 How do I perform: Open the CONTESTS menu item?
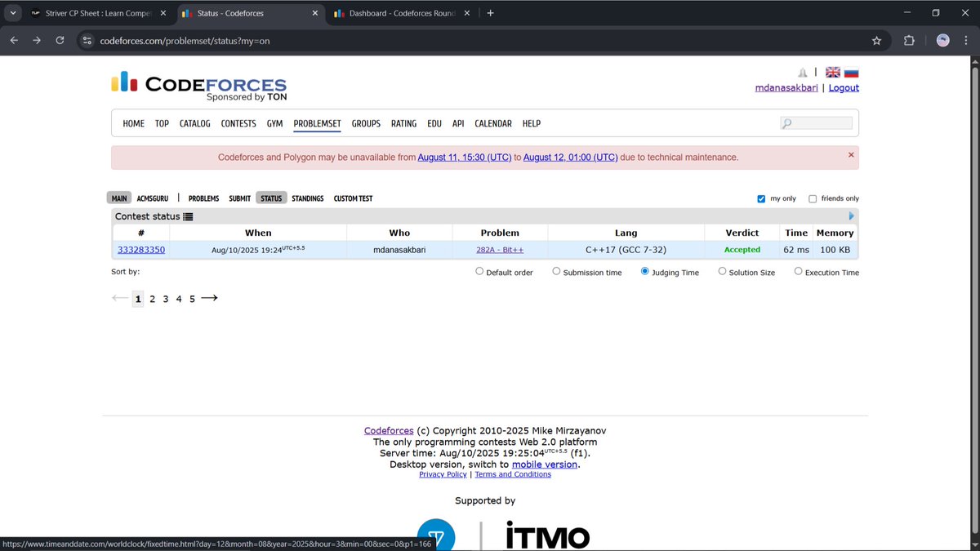pyautogui.click(x=238, y=123)
